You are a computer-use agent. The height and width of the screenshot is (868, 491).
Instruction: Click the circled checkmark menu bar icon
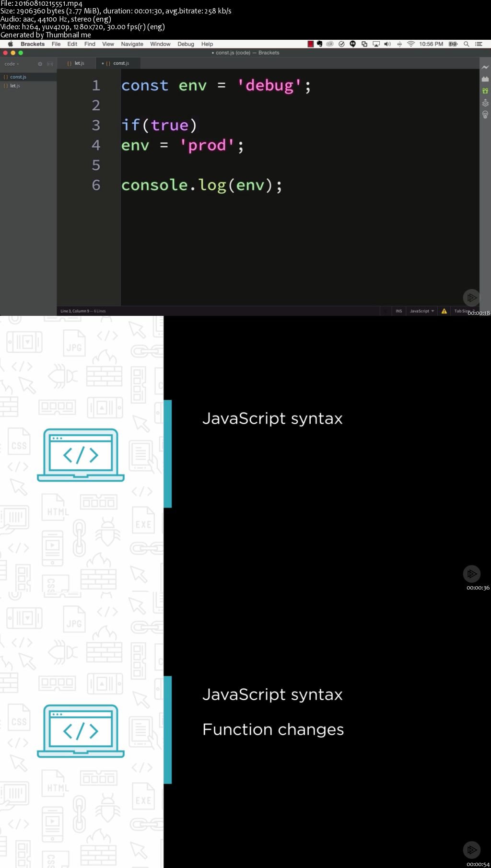[x=341, y=44]
